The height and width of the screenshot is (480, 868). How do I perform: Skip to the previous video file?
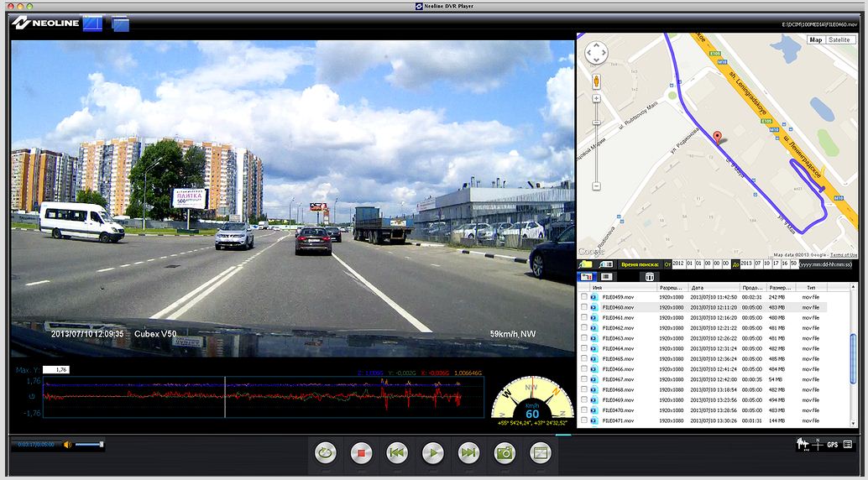coord(397,453)
